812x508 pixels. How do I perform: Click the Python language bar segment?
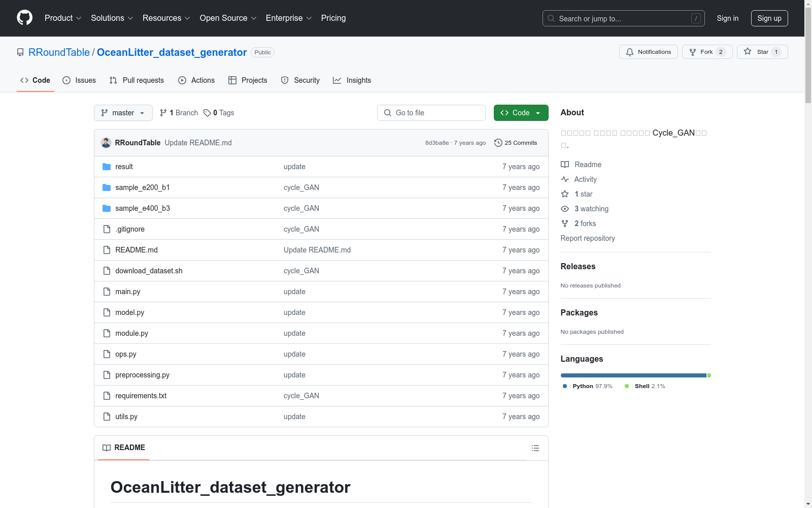(x=633, y=375)
